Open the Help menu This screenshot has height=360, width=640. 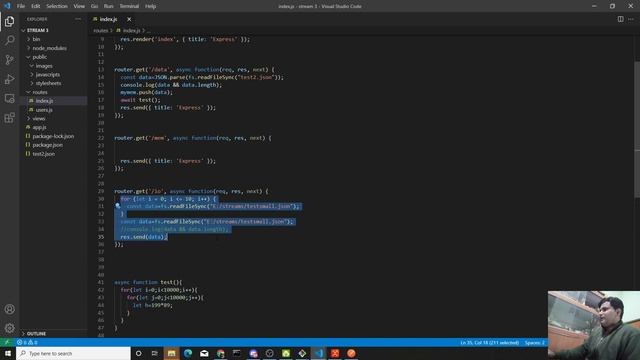(x=151, y=6)
